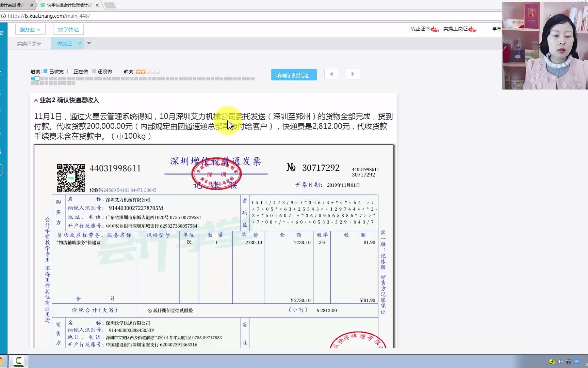Go to next task with right arrow

pos(353,74)
